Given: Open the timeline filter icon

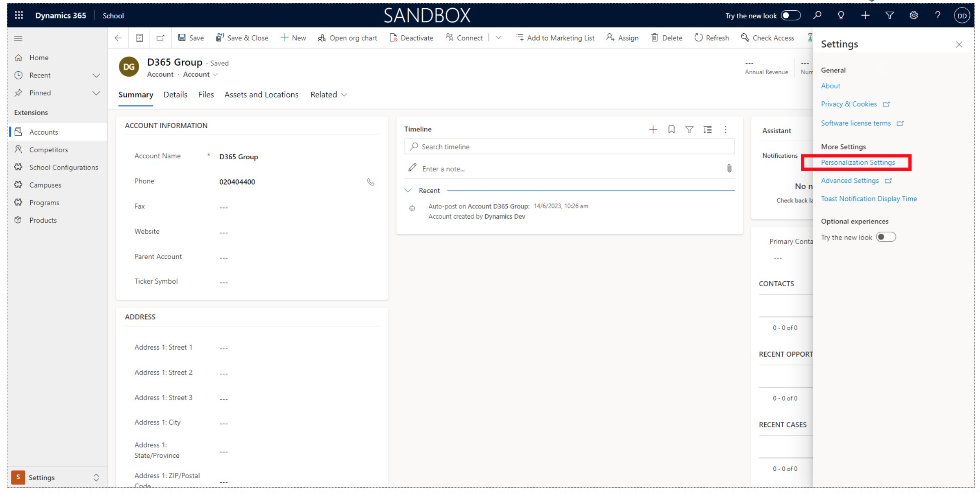Looking at the screenshot, I should tap(689, 129).
